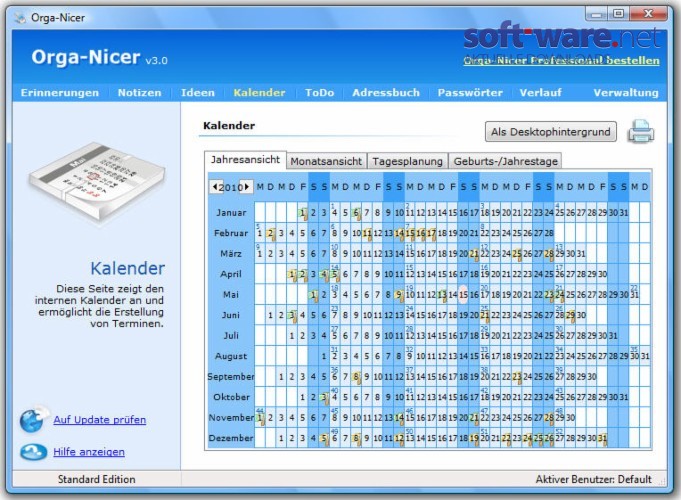Select the April row label
This screenshot has height=500, width=681.
(231, 274)
